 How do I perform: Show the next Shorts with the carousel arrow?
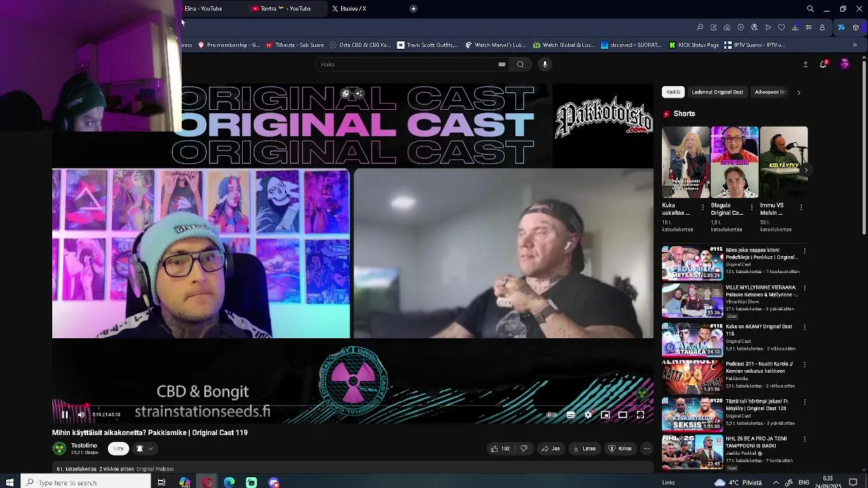[x=806, y=169]
